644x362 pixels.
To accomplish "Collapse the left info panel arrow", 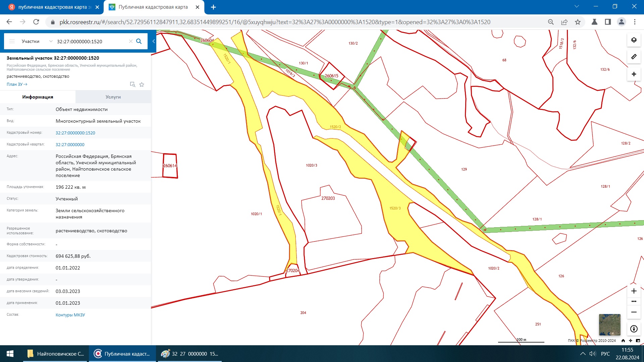I will click(154, 41).
